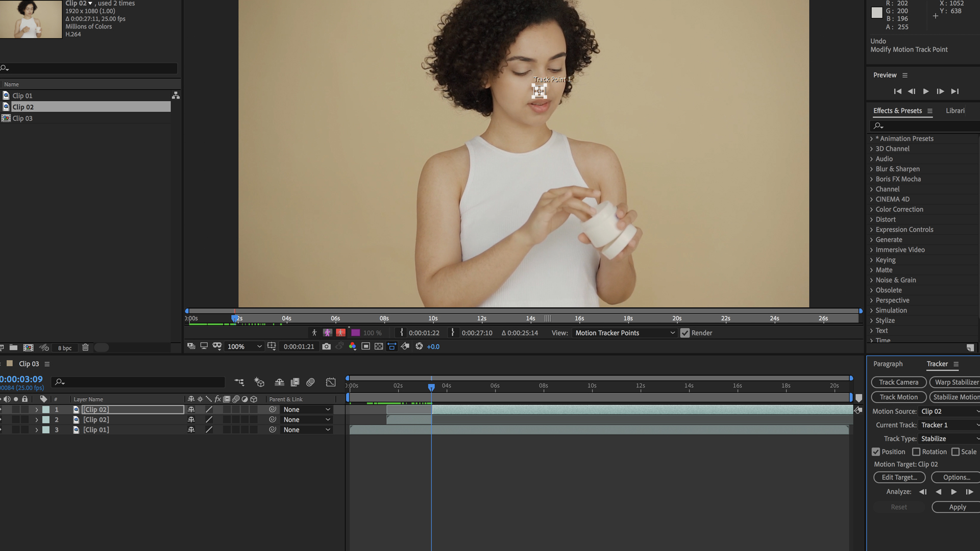Uncheck the Render checkbox below the composition
The height and width of the screenshot is (551, 980).
click(x=685, y=333)
